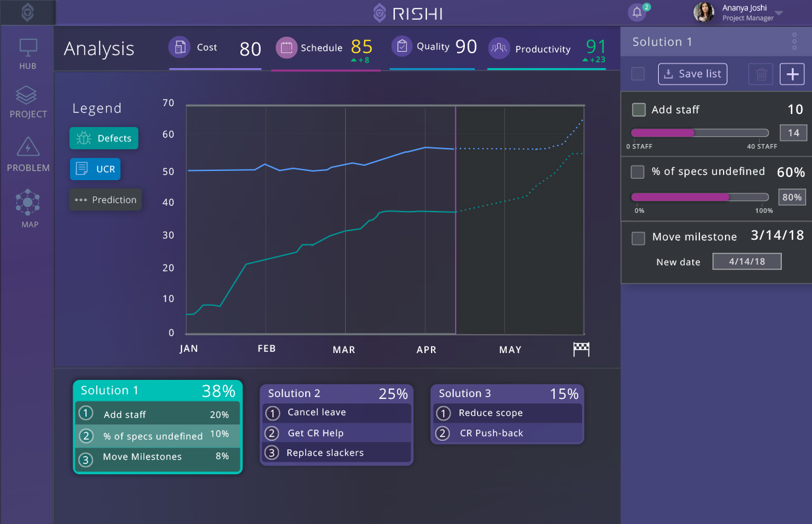The image size is (812, 524).
Task: Toggle the Defects legend button
Action: point(104,138)
